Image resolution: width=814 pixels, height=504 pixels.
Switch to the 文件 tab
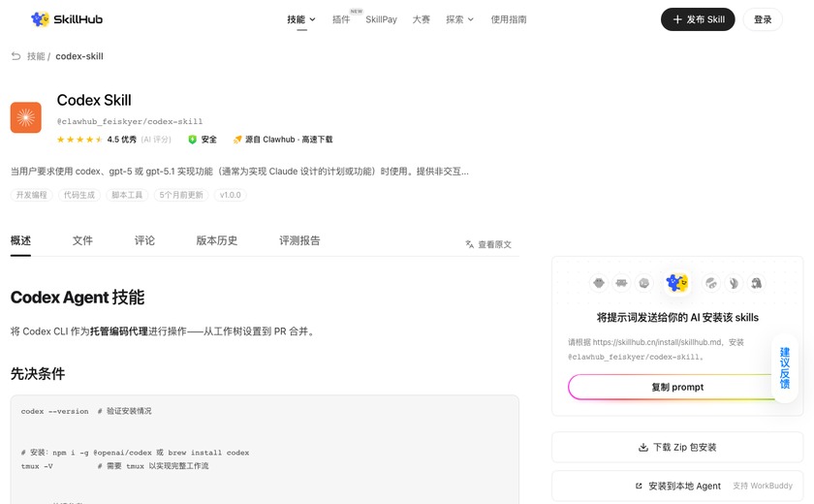tap(82, 240)
